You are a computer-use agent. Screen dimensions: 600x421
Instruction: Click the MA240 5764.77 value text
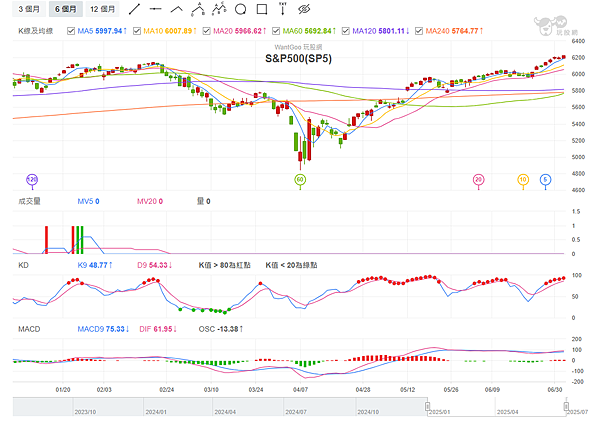click(454, 31)
